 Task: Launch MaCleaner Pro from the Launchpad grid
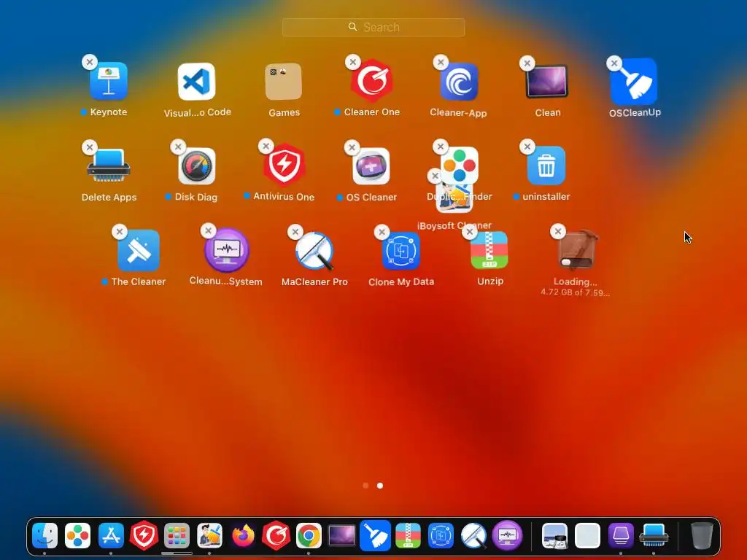(314, 251)
